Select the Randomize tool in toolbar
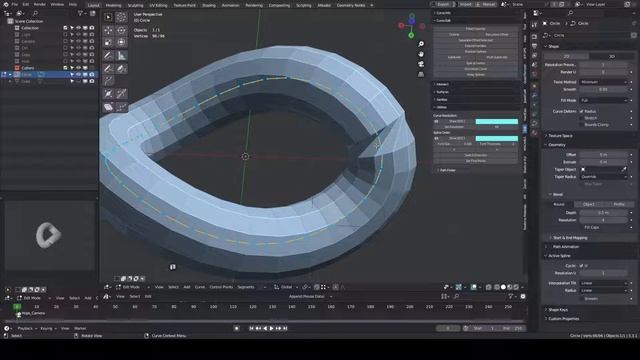 pos(121,107)
